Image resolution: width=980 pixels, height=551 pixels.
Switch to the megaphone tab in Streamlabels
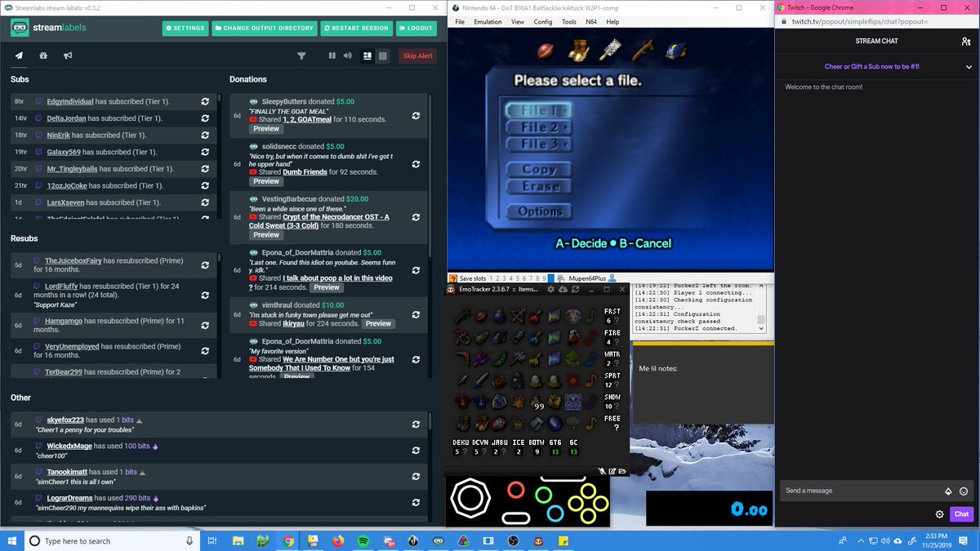tap(68, 56)
